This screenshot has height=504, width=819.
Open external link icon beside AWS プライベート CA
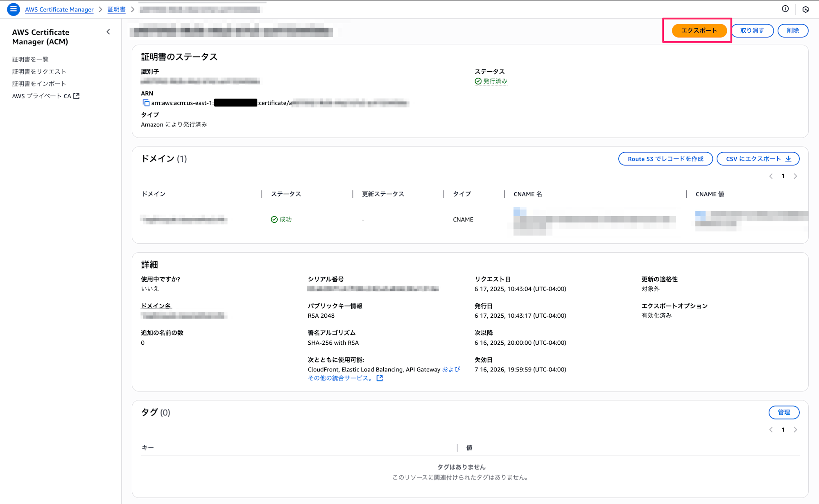point(76,96)
